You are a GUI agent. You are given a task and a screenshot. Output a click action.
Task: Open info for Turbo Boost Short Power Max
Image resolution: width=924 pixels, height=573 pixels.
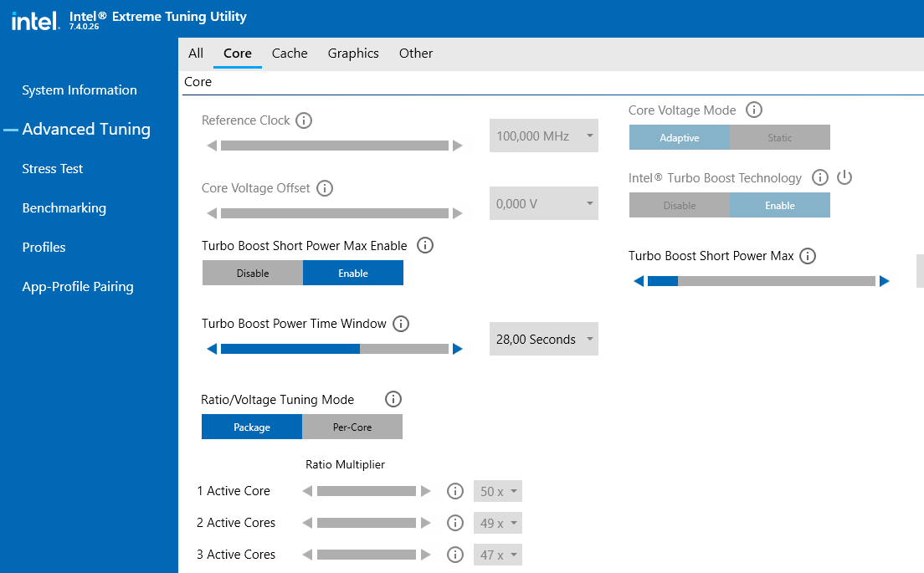[808, 256]
